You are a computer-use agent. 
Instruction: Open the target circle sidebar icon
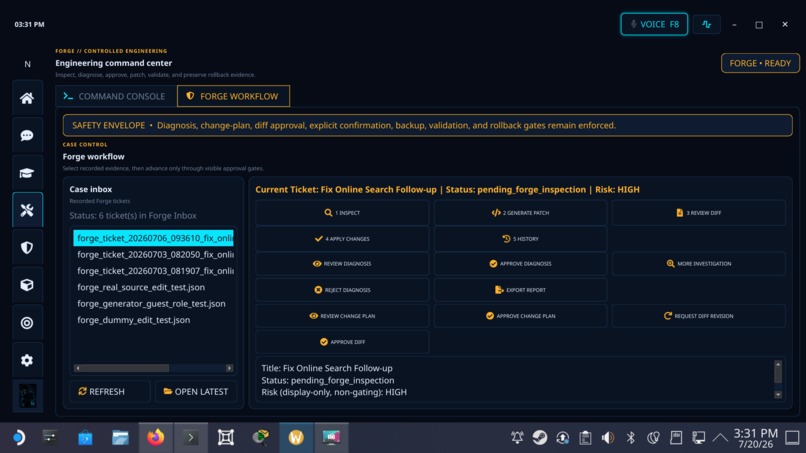click(x=27, y=322)
